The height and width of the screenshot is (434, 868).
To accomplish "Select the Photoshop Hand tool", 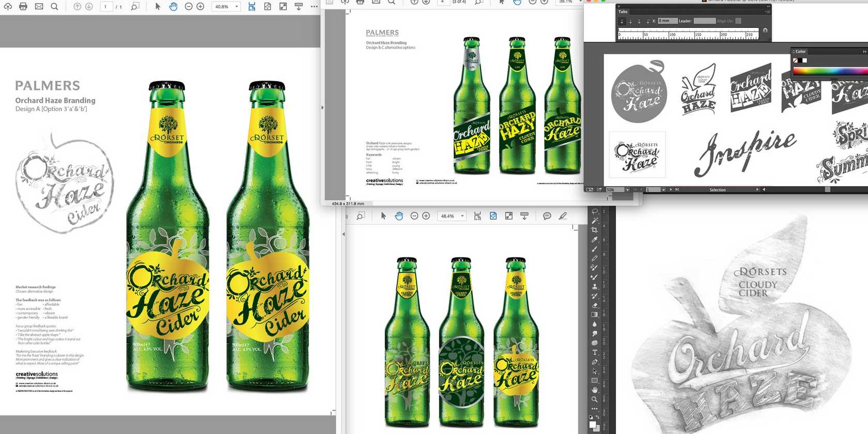I will click(x=595, y=390).
